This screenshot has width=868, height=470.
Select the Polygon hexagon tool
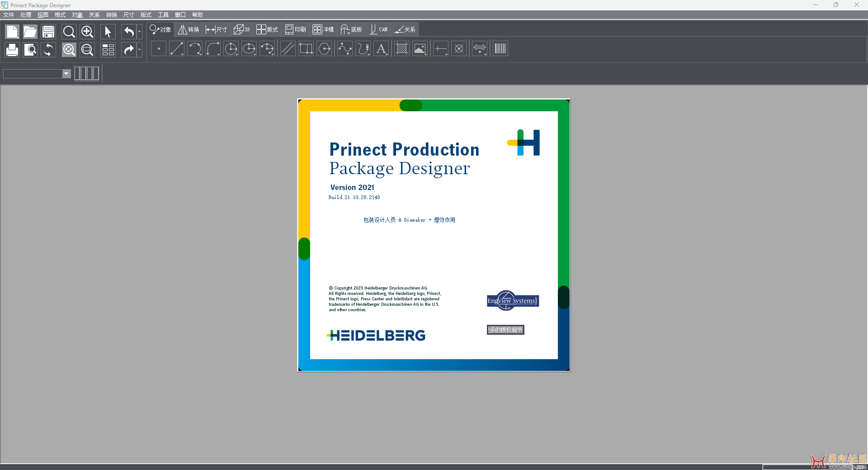click(324, 49)
